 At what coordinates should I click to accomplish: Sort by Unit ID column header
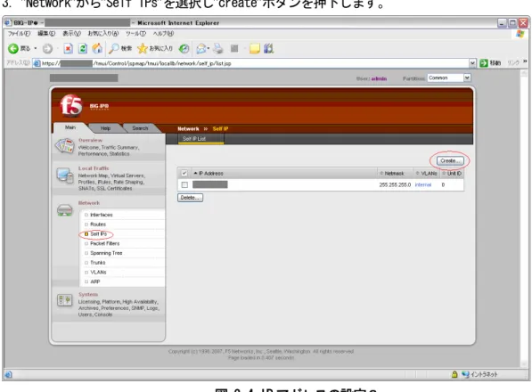tap(454, 173)
